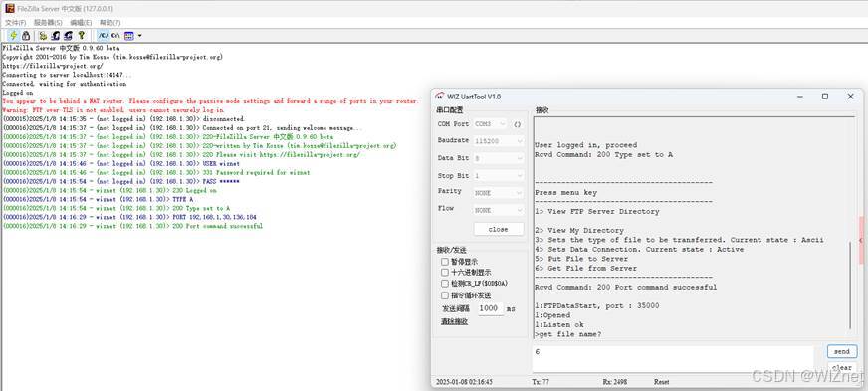Click the 2025-01-08 02:16:45 timestamp in status bar
The width and height of the screenshot is (868, 391).
point(465,382)
